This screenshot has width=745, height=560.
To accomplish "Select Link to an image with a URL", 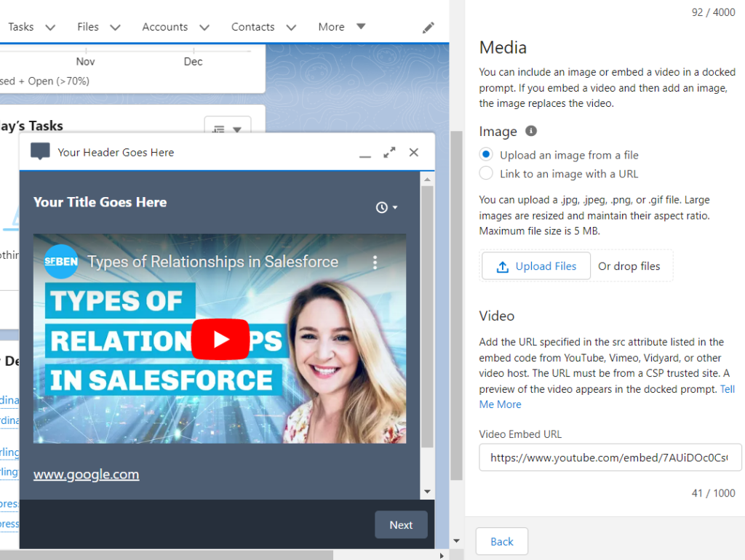I will [486, 174].
